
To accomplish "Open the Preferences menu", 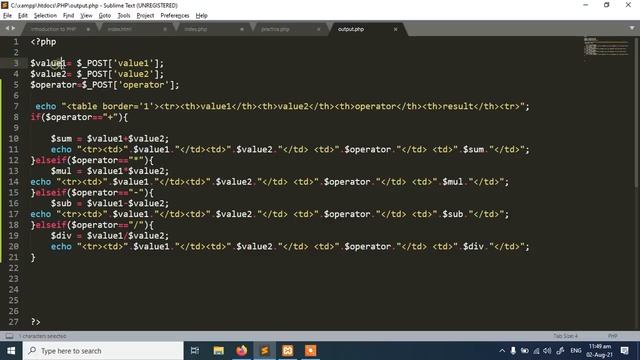I will tap(175, 16).
